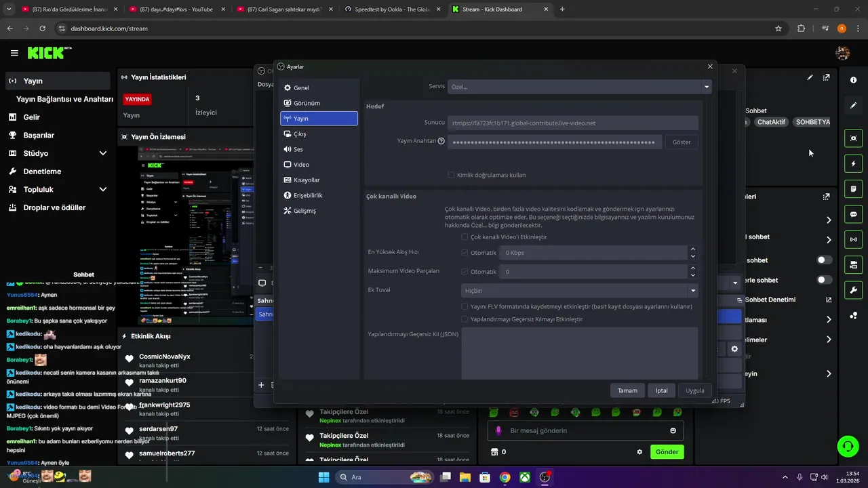Image resolution: width=868 pixels, height=488 pixels.
Task: Click the Windows Start button
Action: click(x=323, y=477)
